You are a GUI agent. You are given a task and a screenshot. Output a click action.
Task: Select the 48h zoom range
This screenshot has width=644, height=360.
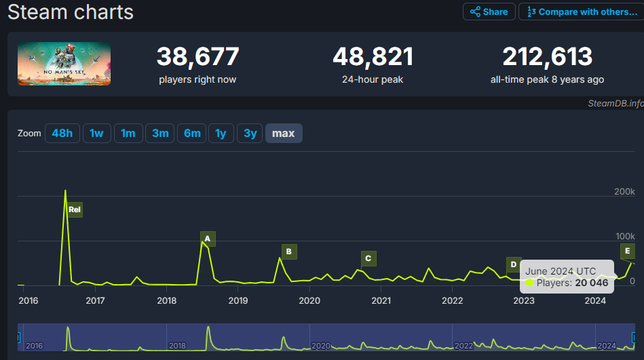62,134
